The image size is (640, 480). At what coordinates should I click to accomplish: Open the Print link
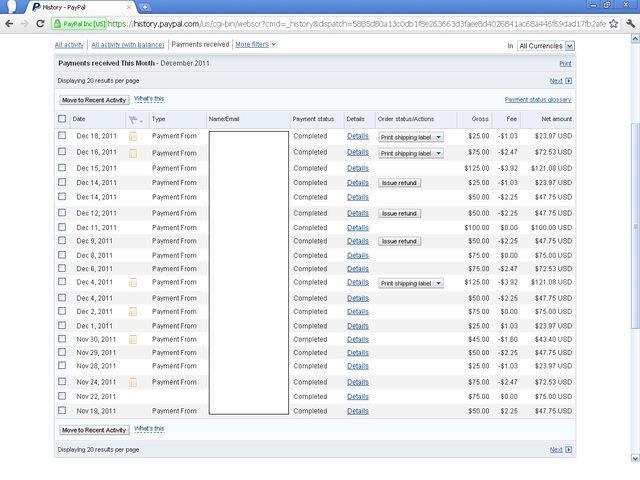click(565, 64)
